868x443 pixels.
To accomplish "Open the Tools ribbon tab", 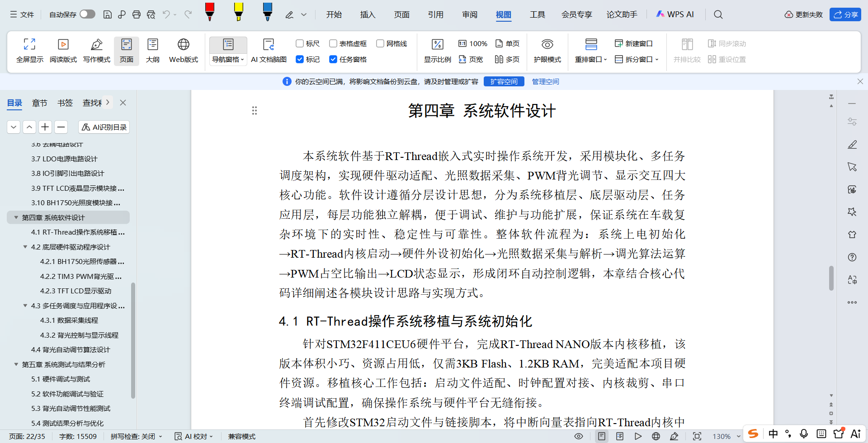I will (x=537, y=14).
